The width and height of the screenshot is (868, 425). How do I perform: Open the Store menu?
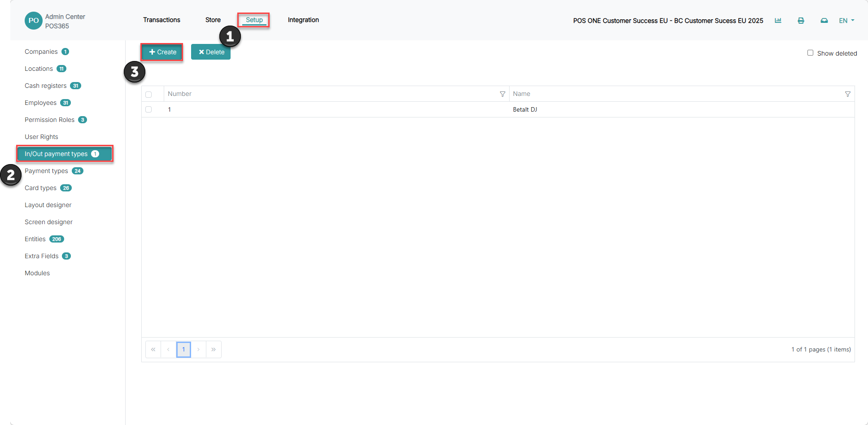point(213,20)
